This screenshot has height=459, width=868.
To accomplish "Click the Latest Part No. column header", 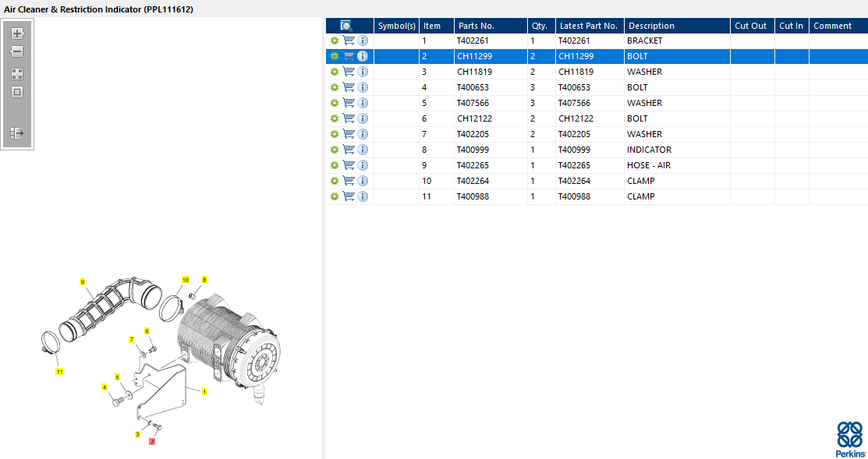I will (589, 26).
